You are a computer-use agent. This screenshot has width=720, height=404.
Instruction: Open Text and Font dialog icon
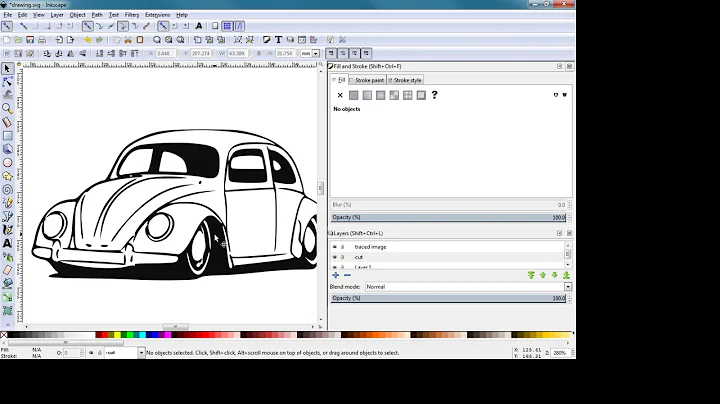[x=278, y=40]
